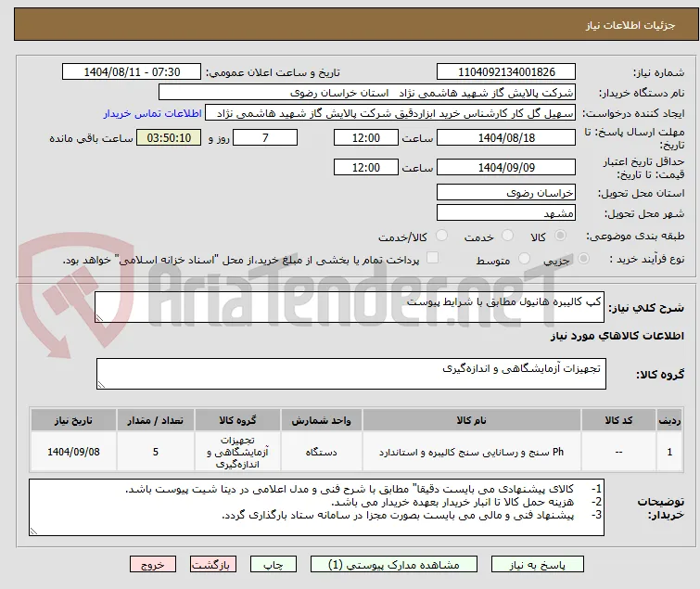Viewport: 700px width, 589px height.
Task: Click the کد کالا cell showing --
Action: 618,452
